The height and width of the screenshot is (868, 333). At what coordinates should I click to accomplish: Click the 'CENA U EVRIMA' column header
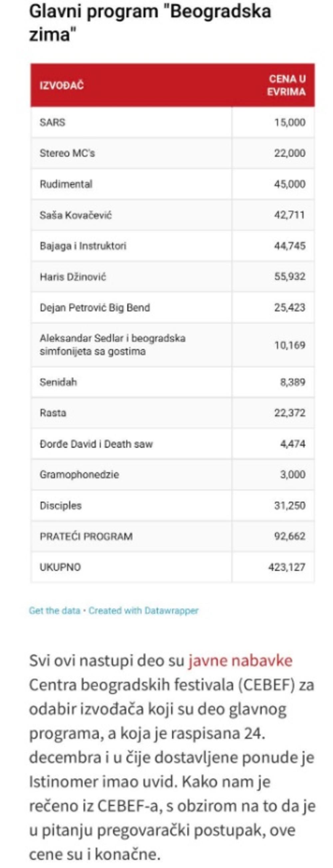click(x=286, y=85)
